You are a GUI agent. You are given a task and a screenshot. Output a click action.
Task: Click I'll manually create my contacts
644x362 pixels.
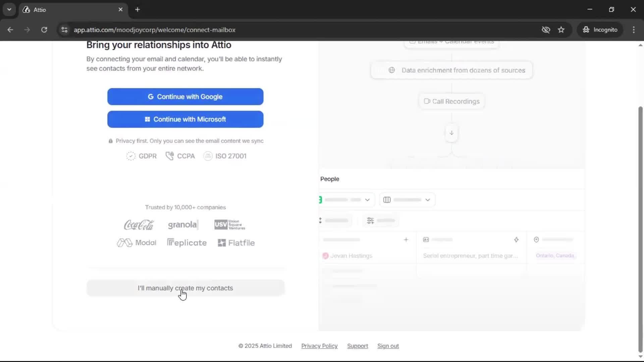[185, 288]
